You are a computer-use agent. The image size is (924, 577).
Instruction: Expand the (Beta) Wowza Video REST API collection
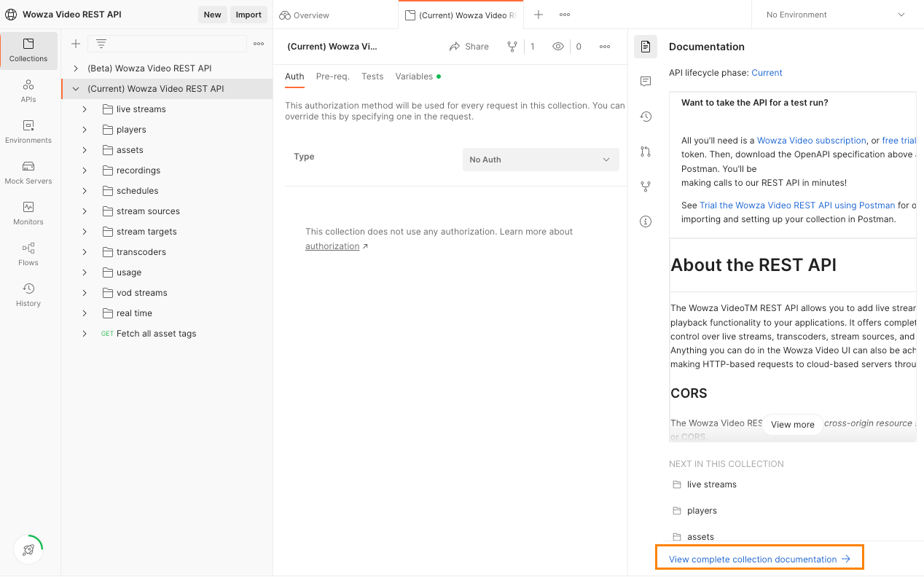pyautogui.click(x=76, y=68)
